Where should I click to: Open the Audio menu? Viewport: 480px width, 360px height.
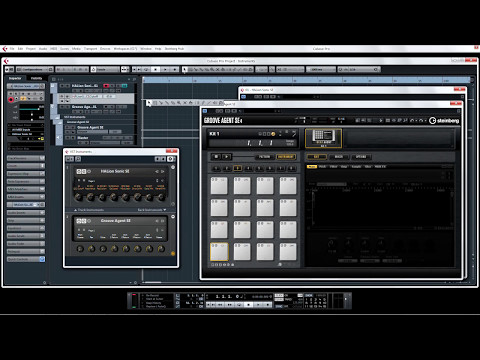(x=43, y=49)
